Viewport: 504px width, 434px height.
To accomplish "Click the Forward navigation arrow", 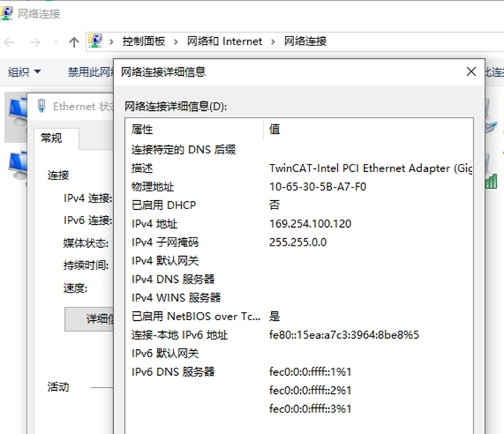I will 35,42.
